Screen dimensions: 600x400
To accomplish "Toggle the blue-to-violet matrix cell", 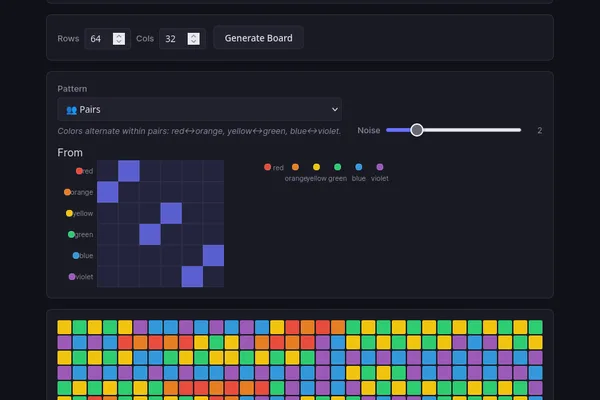I will pyautogui.click(x=214, y=255).
